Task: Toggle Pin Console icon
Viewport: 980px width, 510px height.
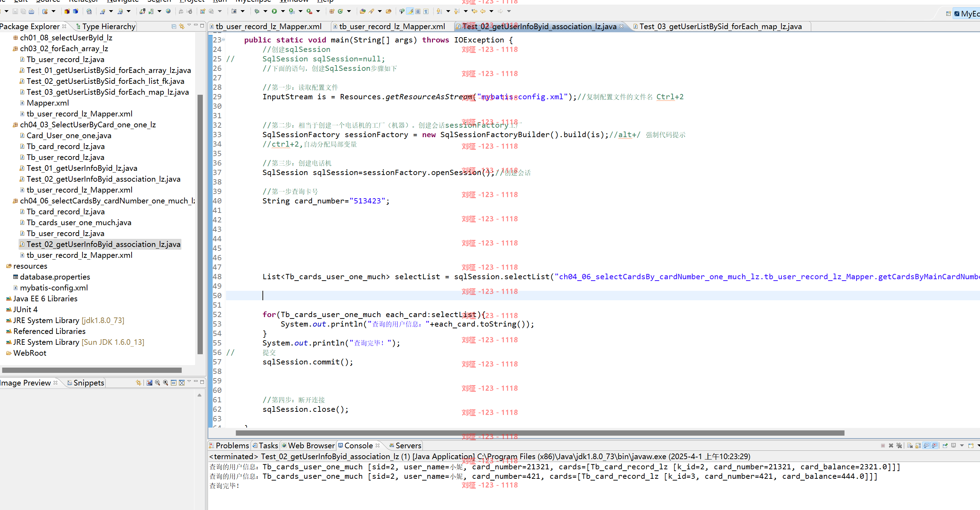Action: click(x=945, y=446)
